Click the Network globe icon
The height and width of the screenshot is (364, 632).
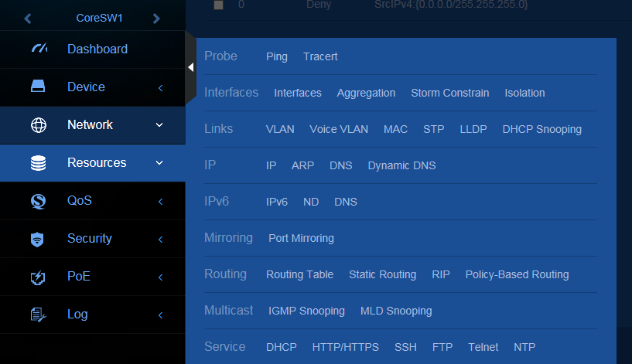pos(38,125)
